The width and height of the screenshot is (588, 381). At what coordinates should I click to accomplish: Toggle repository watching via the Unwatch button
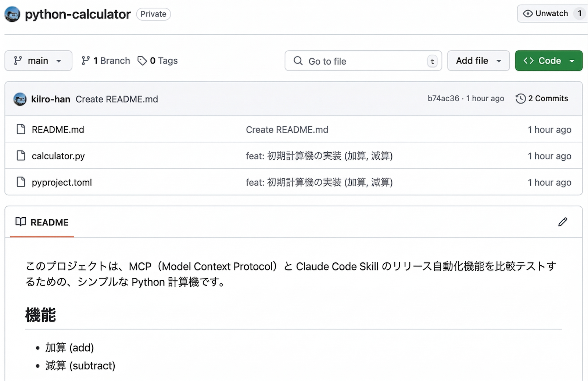click(551, 13)
